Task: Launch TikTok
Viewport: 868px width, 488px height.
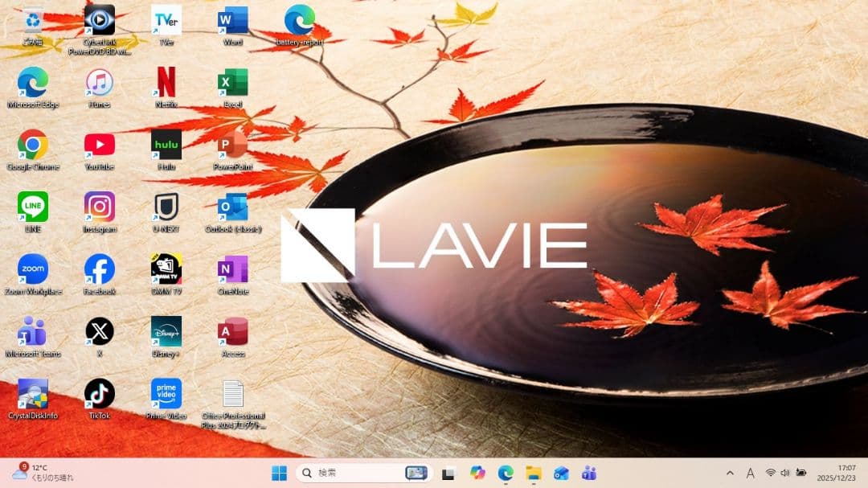Action: click(x=98, y=394)
